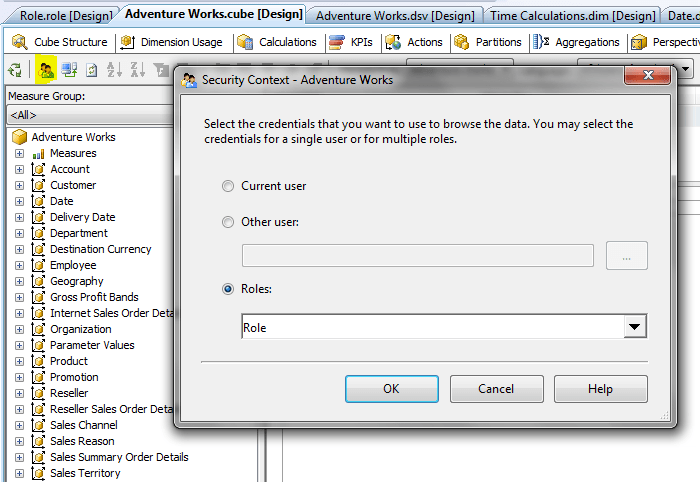
Task: Select Reseller Sales Order Details tree item
Action: [x=112, y=409]
